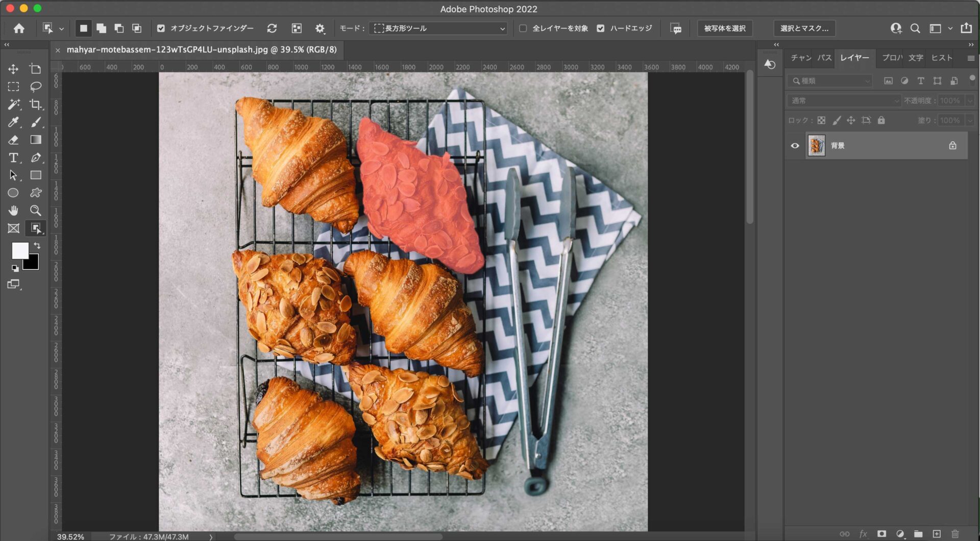This screenshot has width=980, height=541.
Task: Click the 選択とマスク button
Action: click(x=804, y=29)
